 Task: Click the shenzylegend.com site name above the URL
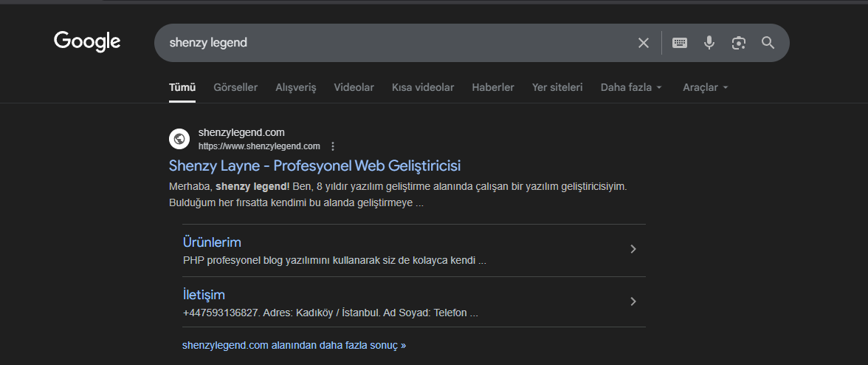point(241,132)
